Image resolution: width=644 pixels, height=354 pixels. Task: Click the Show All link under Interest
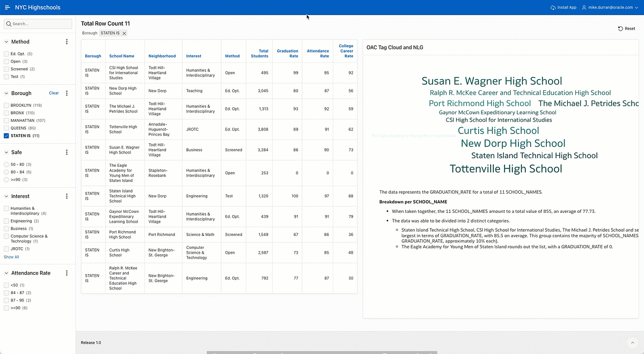point(11,257)
